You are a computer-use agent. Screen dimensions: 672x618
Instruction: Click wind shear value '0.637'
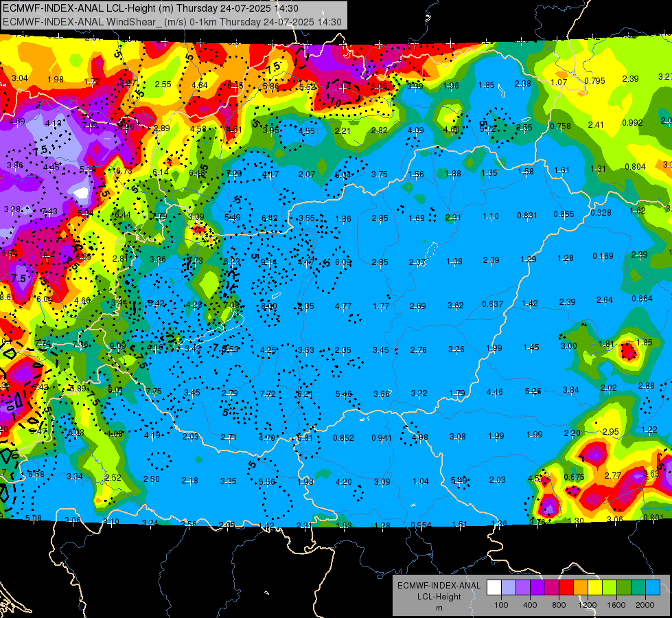(x=492, y=304)
